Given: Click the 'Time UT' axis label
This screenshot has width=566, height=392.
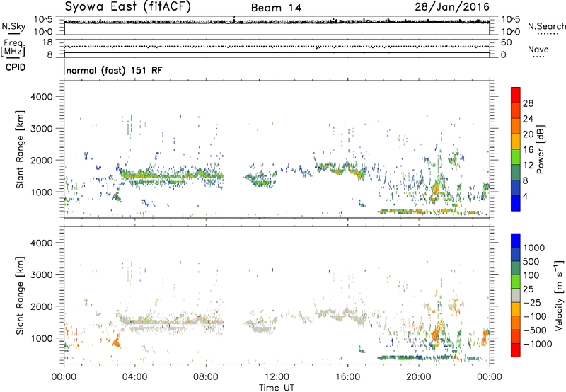Looking at the screenshot, I should [277, 387].
